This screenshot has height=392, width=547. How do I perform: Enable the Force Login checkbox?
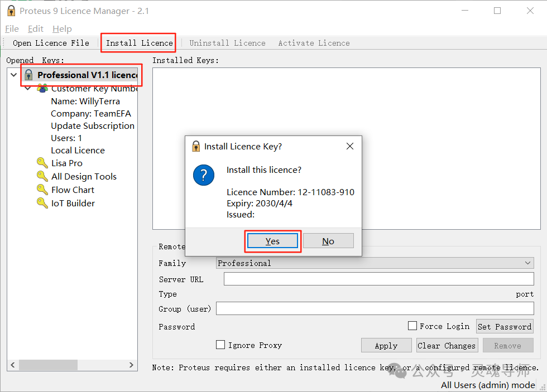412,326
